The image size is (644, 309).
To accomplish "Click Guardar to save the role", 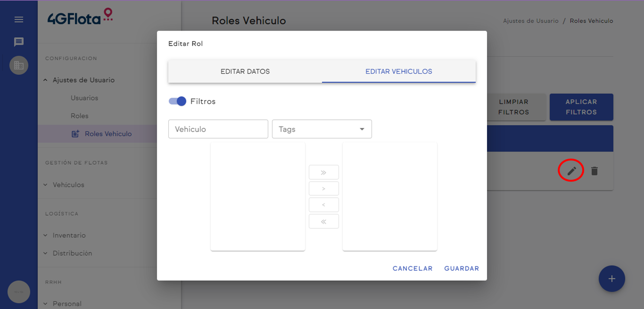I will coord(461,268).
